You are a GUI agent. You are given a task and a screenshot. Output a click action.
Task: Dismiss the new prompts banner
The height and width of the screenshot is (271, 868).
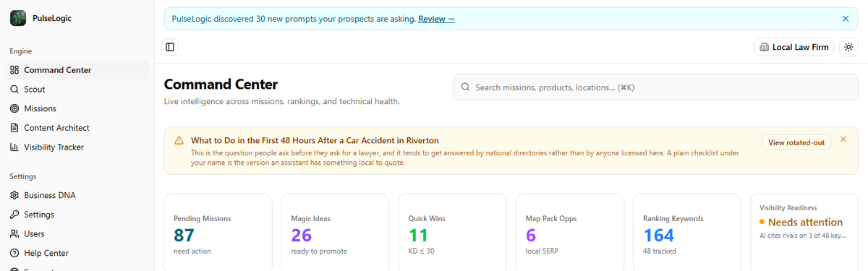click(x=846, y=19)
